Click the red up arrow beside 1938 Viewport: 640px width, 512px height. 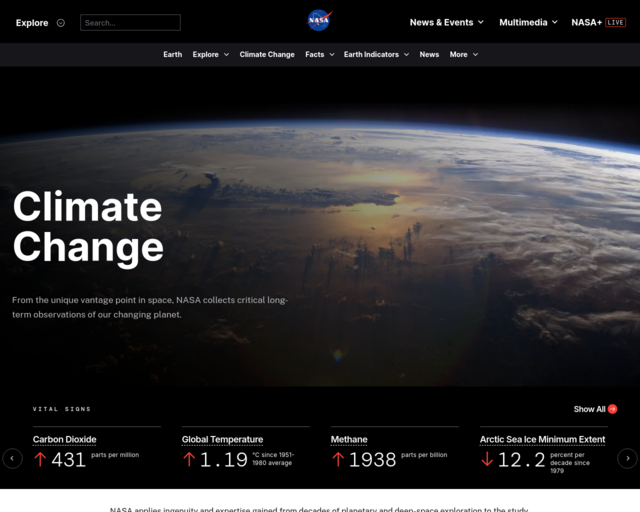coord(338,459)
